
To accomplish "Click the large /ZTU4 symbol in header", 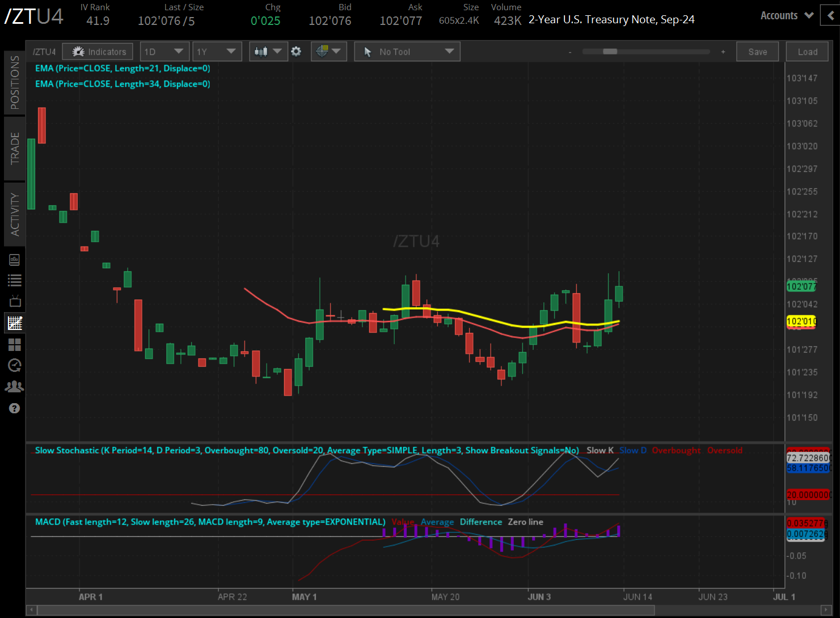I will (x=34, y=16).
